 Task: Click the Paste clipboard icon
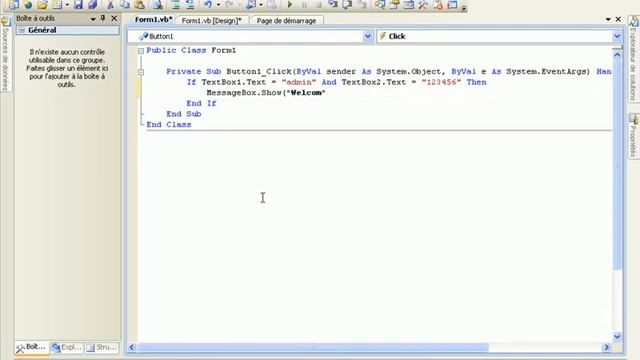(140, 4)
